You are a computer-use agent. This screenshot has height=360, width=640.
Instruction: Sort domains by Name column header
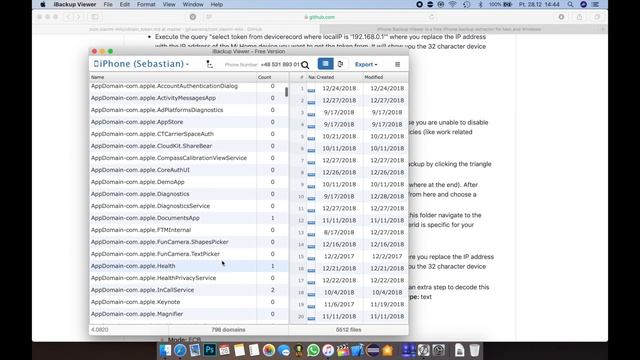point(173,77)
